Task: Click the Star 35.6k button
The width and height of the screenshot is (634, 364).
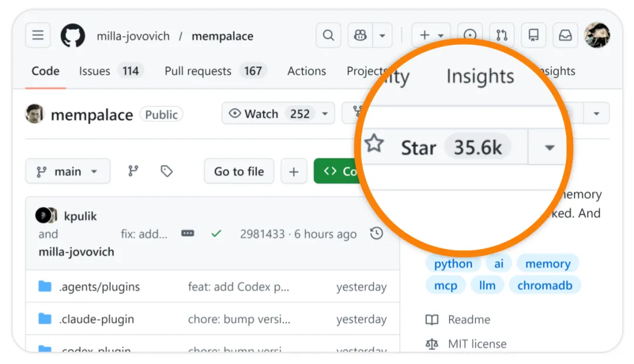Action: tap(444, 147)
